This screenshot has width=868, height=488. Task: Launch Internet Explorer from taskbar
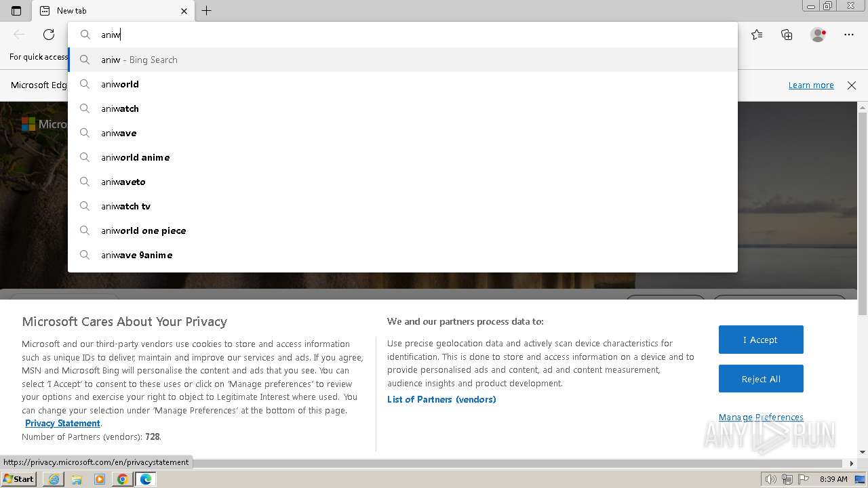coord(54,479)
